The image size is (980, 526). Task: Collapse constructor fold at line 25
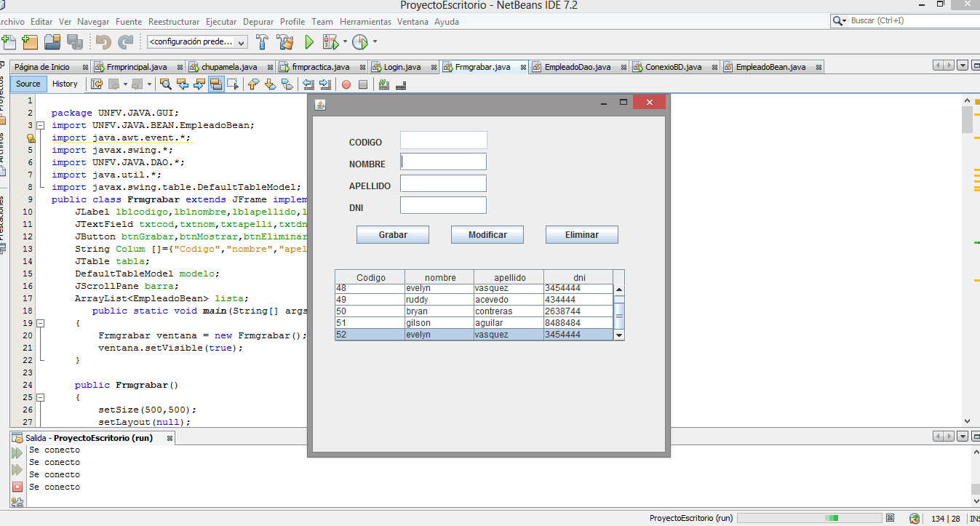click(41, 397)
